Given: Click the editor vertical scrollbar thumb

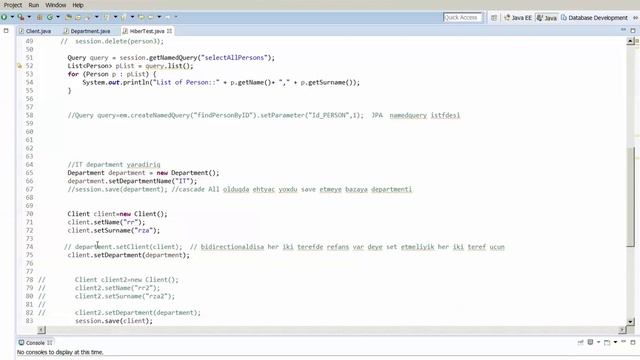Looking at the screenshot, I should 631,196.
